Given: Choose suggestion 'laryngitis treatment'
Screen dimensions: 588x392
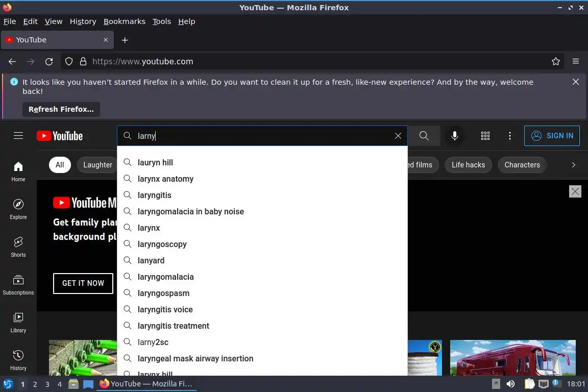Looking at the screenshot, I should click(262, 326).
